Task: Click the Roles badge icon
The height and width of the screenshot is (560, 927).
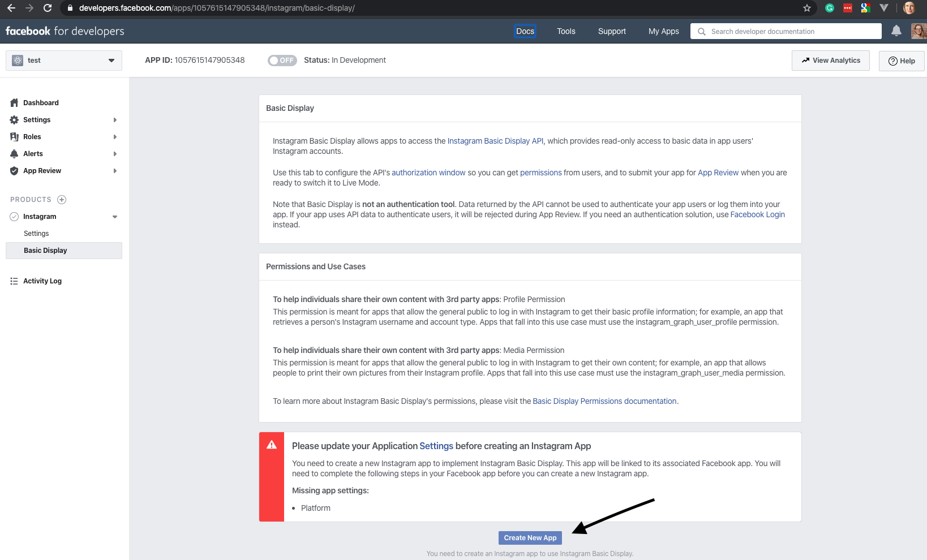Action: tap(14, 137)
